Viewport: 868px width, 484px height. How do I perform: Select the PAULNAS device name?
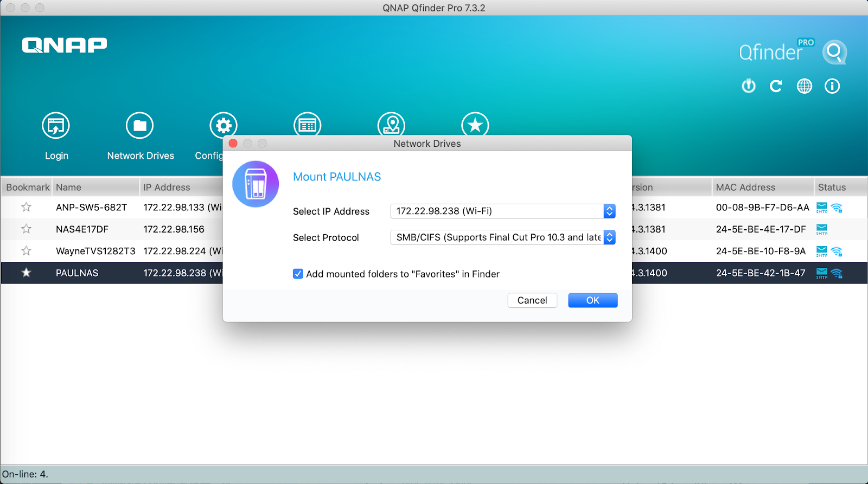click(x=77, y=273)
